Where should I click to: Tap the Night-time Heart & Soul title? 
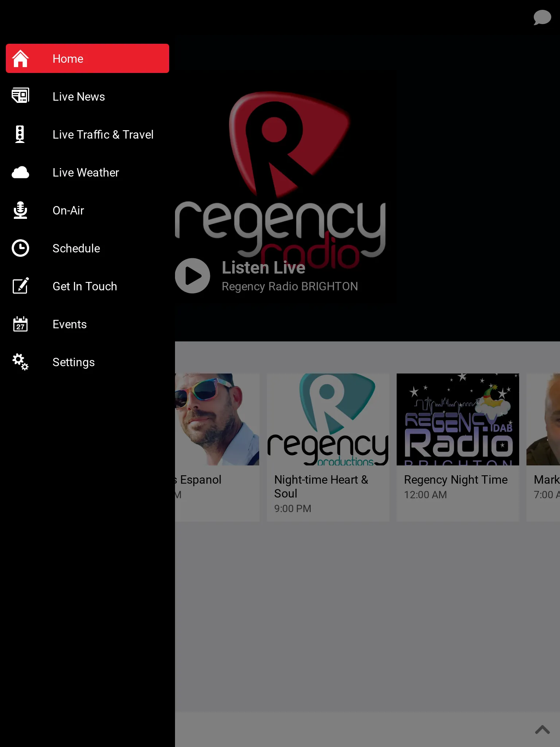pos(321,486)
